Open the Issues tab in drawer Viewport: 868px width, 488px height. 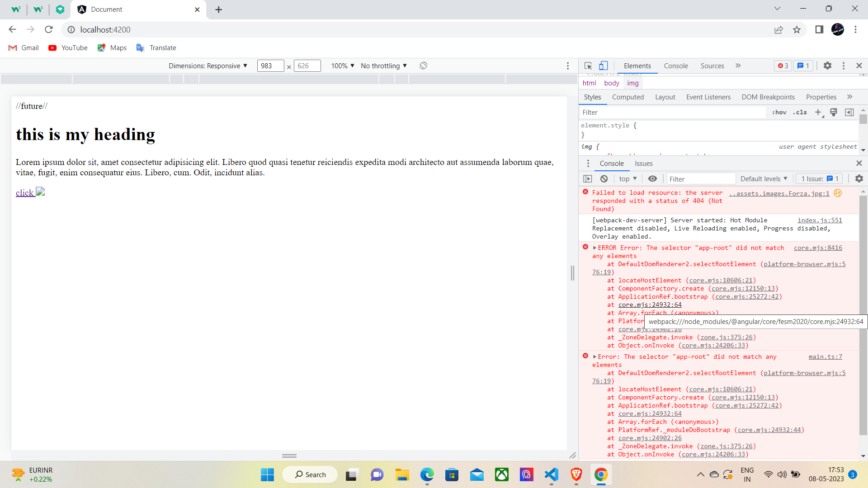tap(643, 164)
